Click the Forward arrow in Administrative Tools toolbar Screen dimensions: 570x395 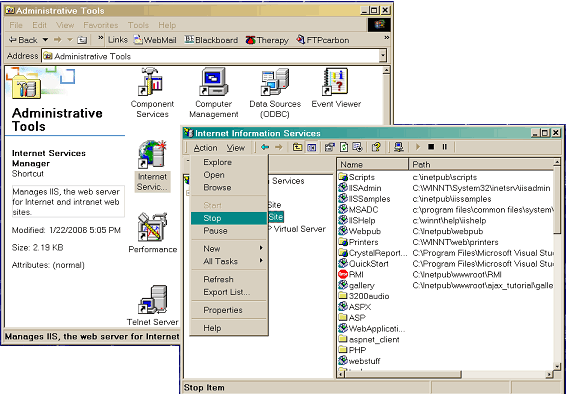point(57,40)
